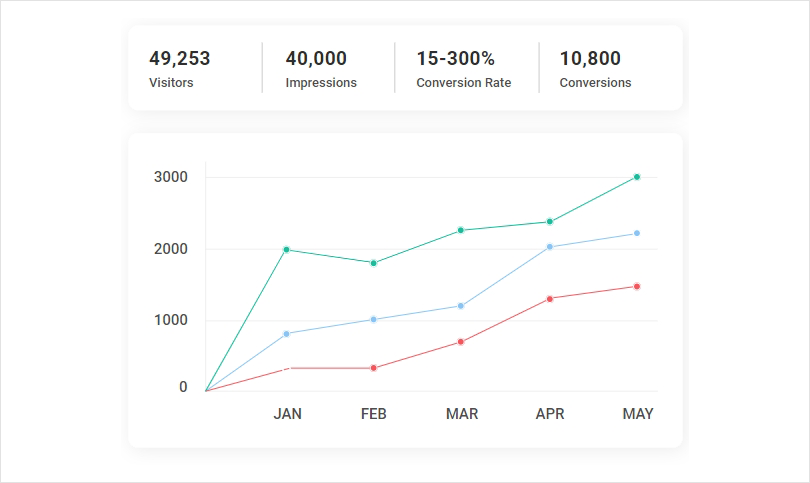Click the 1000 y-axis label

pos(170,320)
